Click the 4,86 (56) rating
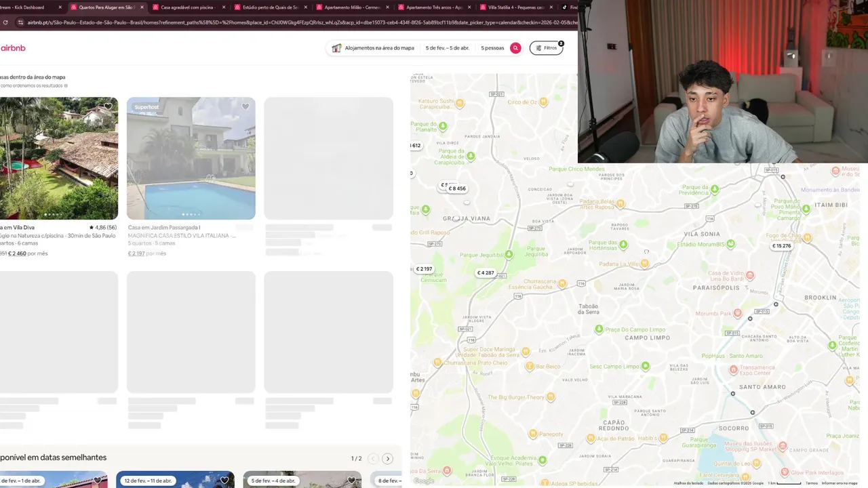 (103, 228)
